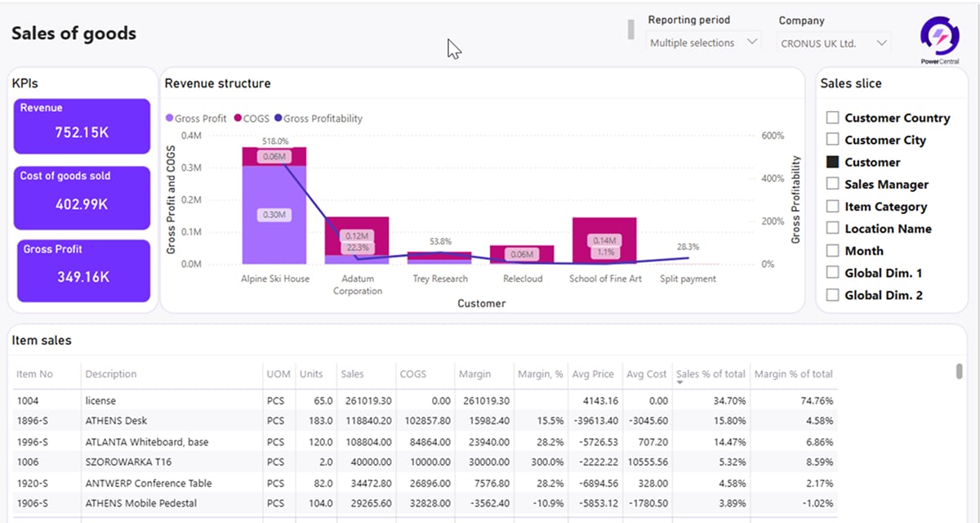The image size is (980, 523).
Task: Click the Revenue KPI card
Action: (82, 126)
